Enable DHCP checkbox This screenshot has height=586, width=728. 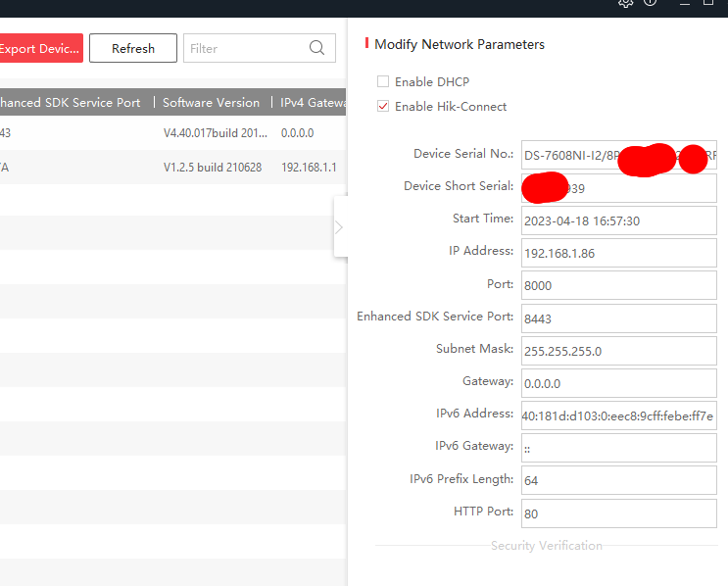pos(383,82)
